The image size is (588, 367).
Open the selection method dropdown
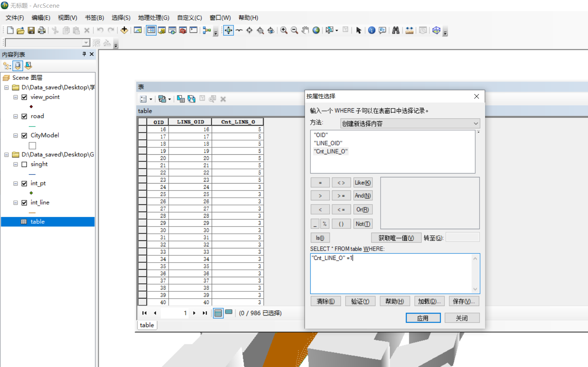tap(410, 124)
